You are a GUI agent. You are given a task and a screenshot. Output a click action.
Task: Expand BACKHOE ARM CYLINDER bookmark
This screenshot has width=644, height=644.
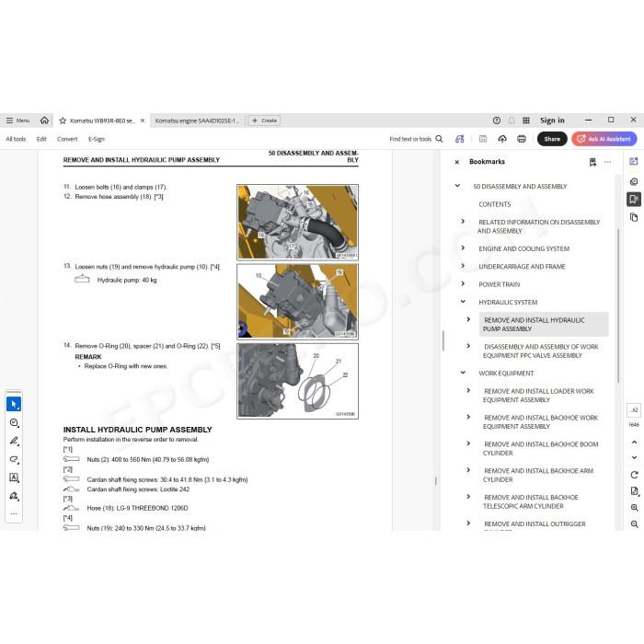pos(468,470)
